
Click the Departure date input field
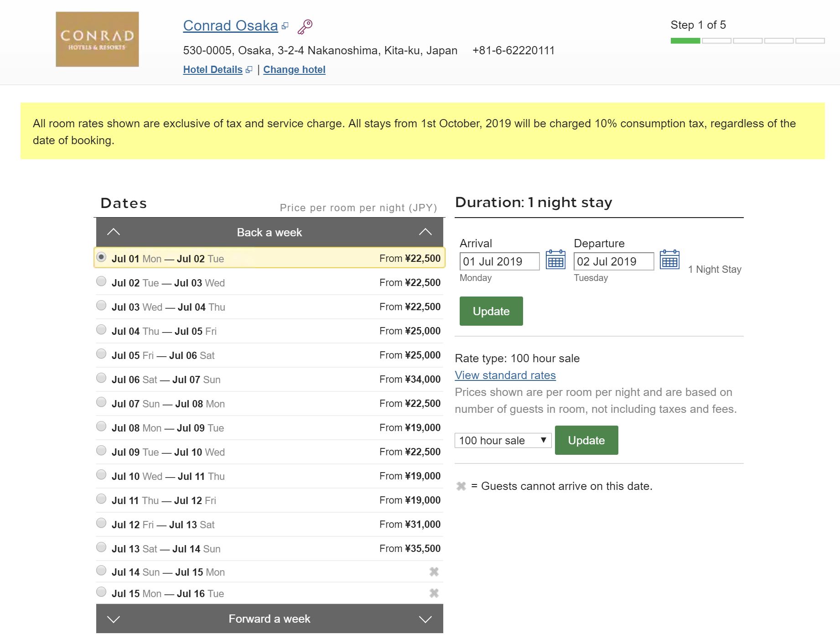click(x=613, y=261)
